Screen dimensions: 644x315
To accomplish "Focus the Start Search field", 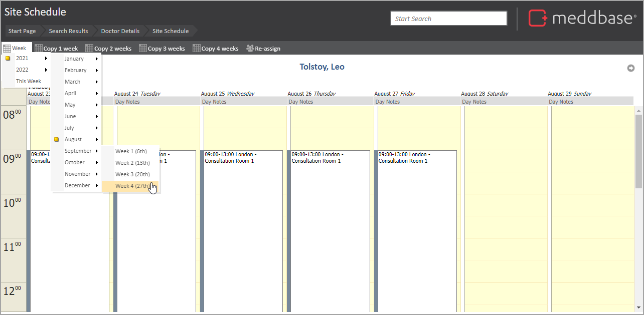I will (449, 19).
